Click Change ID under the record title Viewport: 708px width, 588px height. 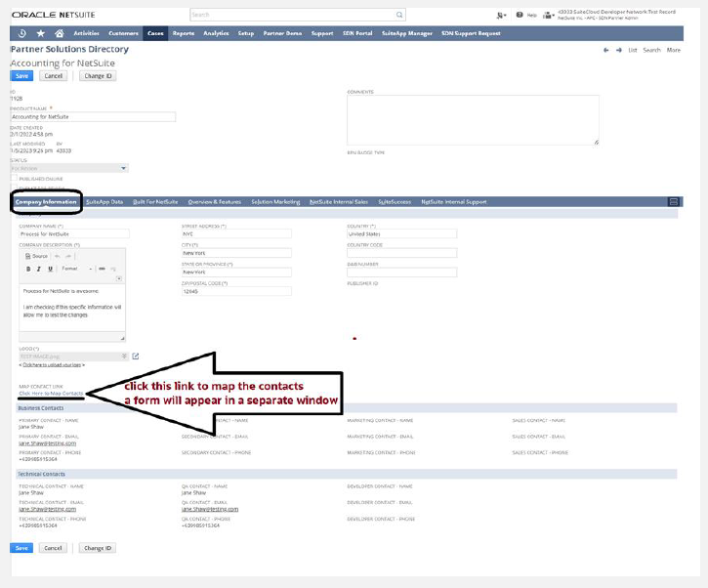[x=98, y=76]
